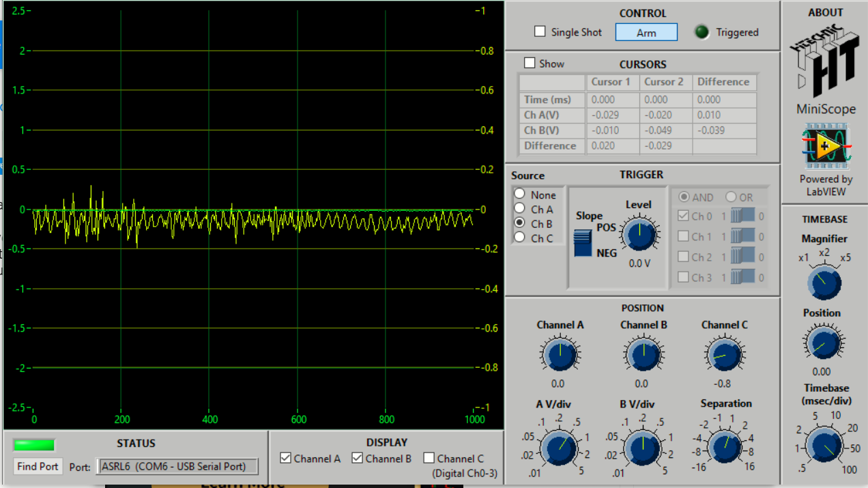This screenshot has width=868, height=488.
Task: Enable Channel C display
Action: pyautogui.click(x=429, y=458)
